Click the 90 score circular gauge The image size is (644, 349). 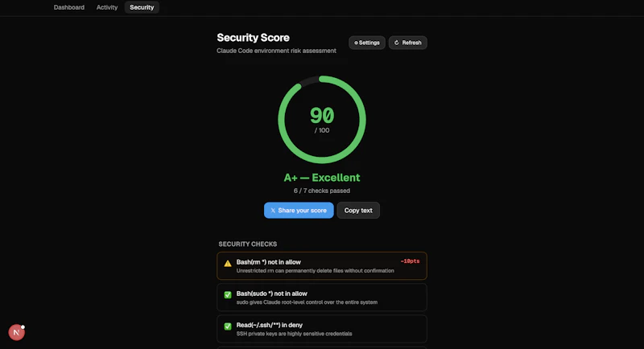coord(321,119)
